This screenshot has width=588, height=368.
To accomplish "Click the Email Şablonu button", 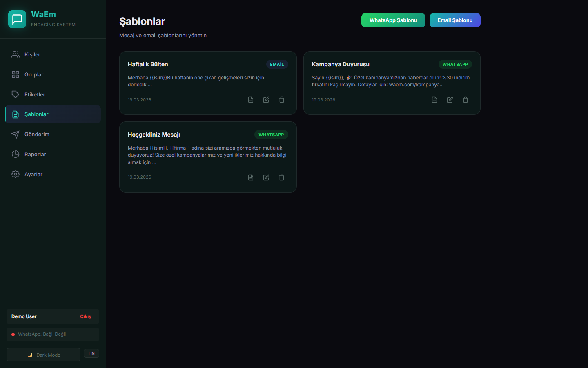I will click(455, 20).
